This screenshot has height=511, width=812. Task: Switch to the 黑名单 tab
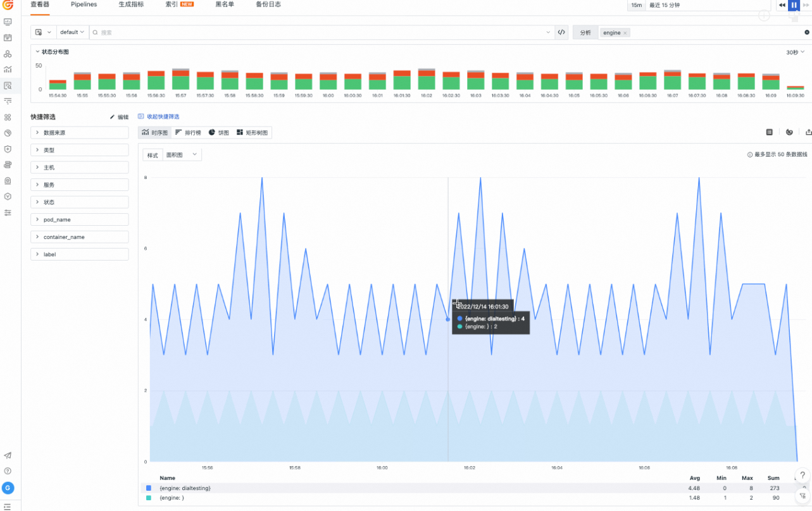(x=225, y=4)
